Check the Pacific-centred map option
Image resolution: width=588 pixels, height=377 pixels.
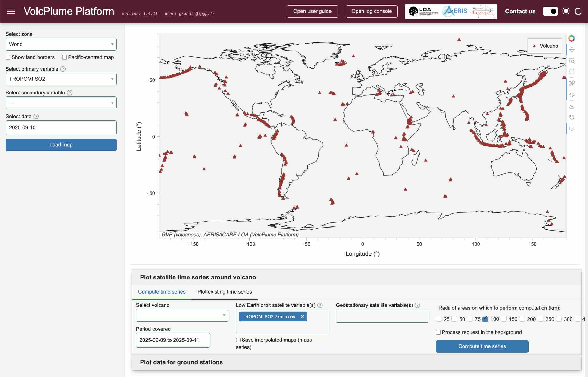click(64, 57)
